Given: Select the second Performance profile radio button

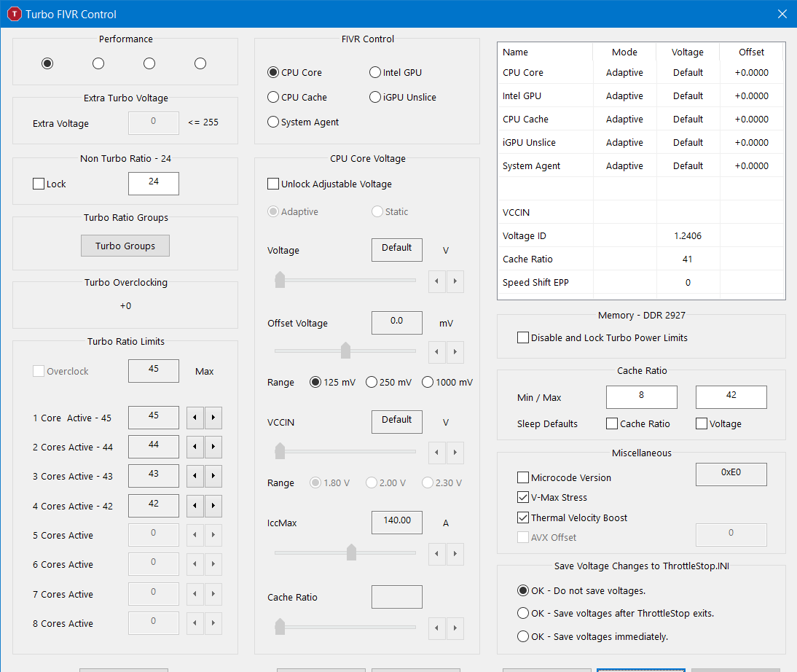Looking at the screenshot, I should pyautogui.click(x=98, y=63).
